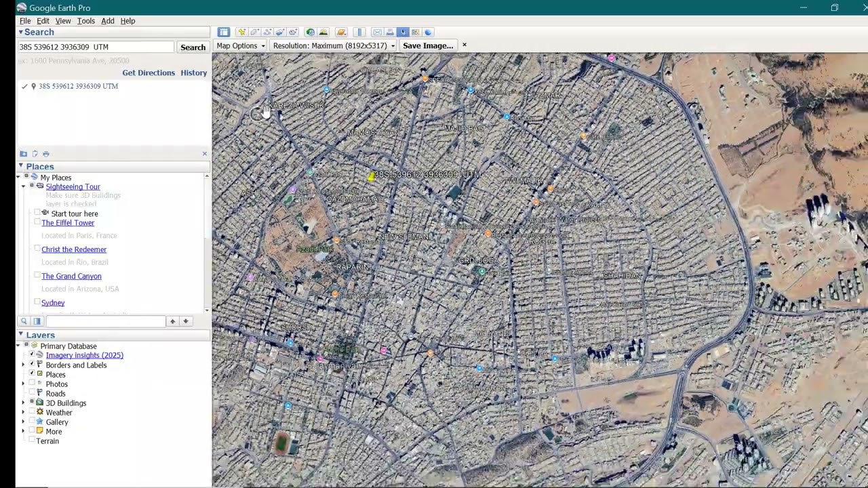Open the Add menu

[x=108, y=20]
